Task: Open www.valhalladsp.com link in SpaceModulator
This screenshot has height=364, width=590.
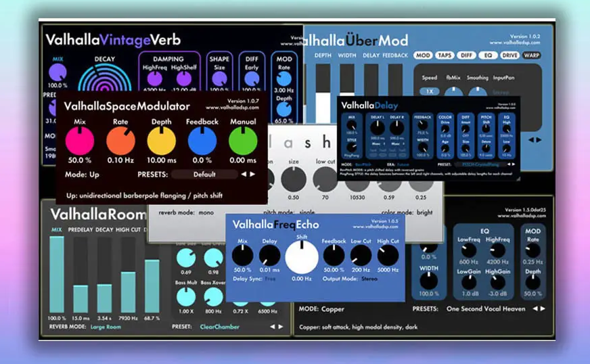Action: coord(232,108)
